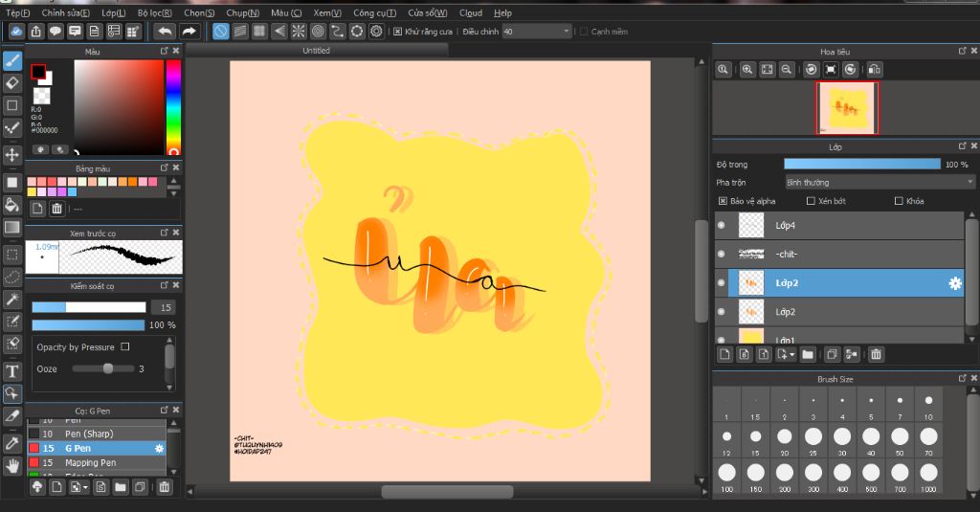Click the Redo arrow in toolbar
The height and width of the screenshot is (512, 980).
pos(189,32)
